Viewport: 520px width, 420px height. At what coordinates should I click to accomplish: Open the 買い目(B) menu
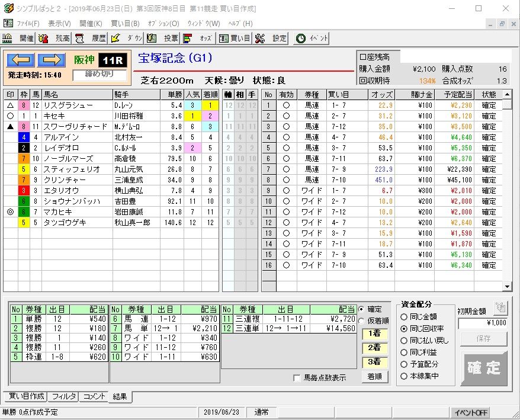[125, 24]
